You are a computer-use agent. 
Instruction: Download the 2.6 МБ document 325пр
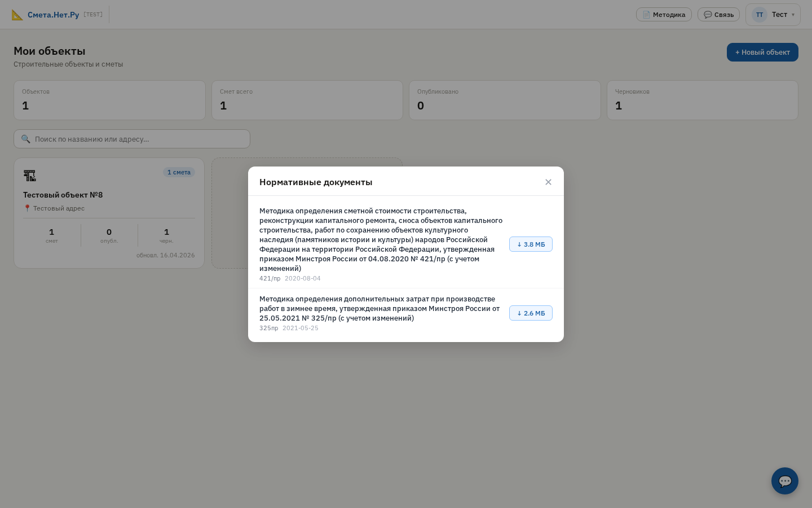point(531,313)
